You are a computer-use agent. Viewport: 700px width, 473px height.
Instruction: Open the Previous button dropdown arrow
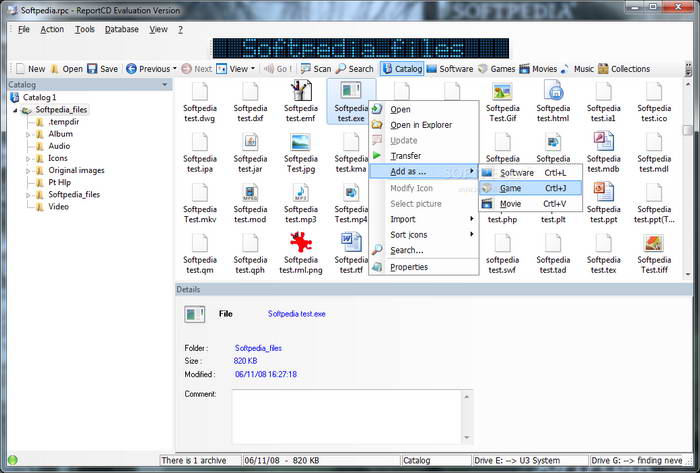(175, 69)
